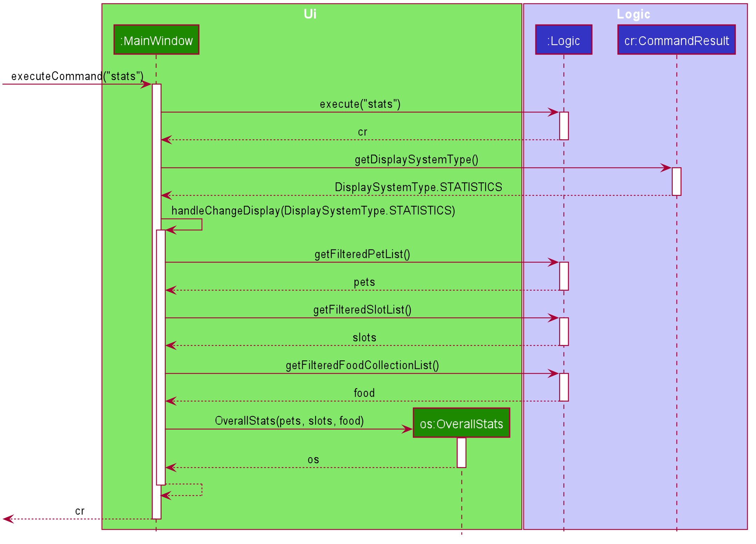This screenshot has width=756, height=544.
Task: Click the DisplaySystemType.STATISTICS return label
Action: click(419, 187)
